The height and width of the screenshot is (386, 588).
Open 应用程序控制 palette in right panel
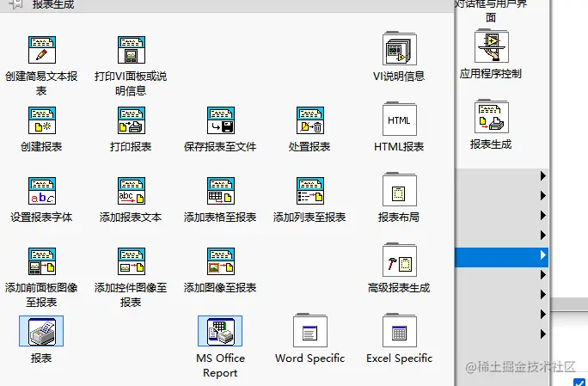click(x=491, y=46)
